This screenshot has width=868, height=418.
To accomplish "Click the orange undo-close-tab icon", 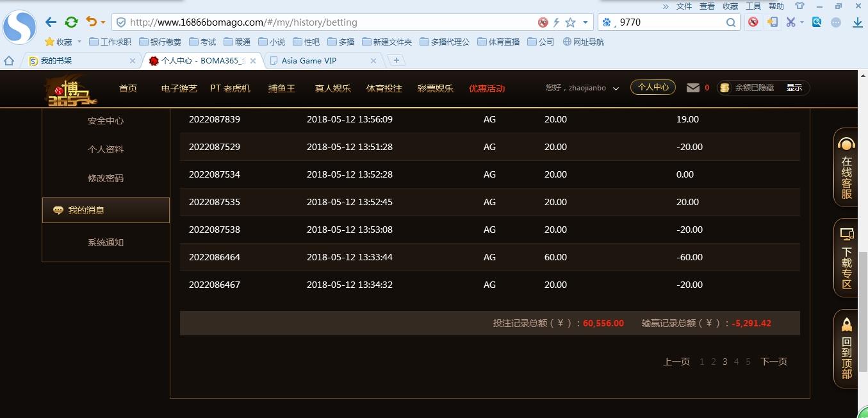I will [x=92, y=22].
